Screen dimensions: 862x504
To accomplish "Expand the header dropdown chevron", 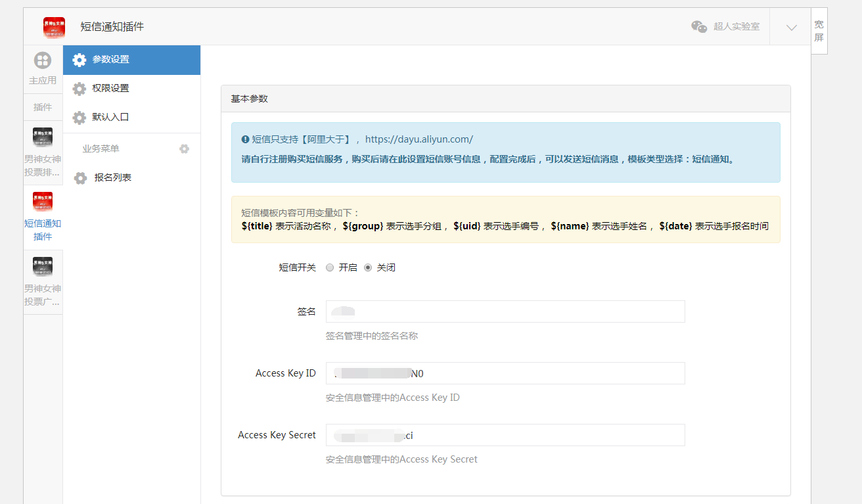I will click(x=792, y=27).
